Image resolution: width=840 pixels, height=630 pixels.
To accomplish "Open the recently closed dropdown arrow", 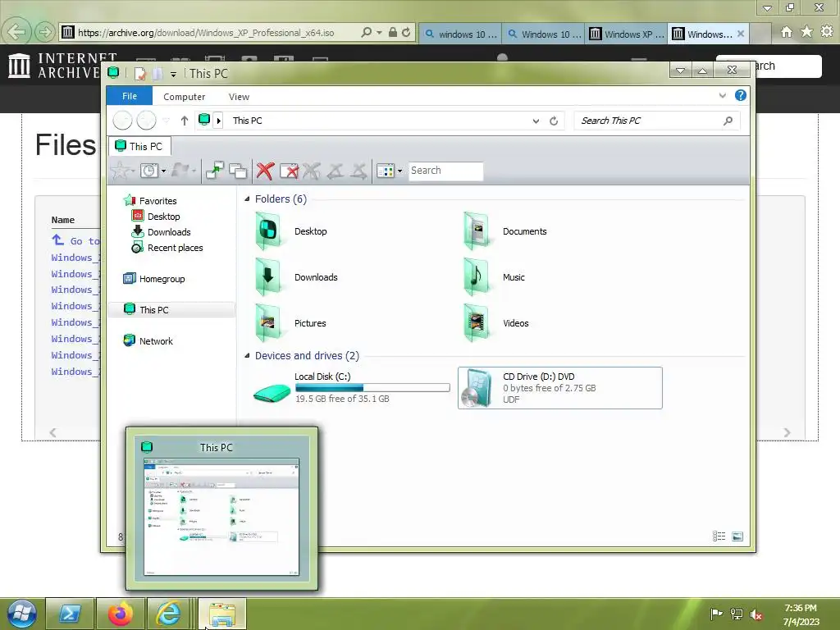I will (164, 171).
